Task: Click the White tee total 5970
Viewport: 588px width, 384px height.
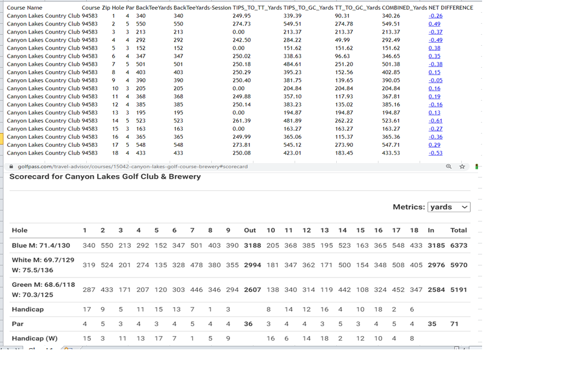Action: coord(459,265)
